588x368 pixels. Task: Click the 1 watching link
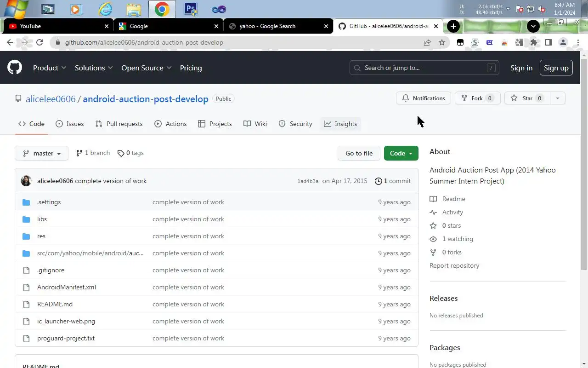tap(451, 239)
